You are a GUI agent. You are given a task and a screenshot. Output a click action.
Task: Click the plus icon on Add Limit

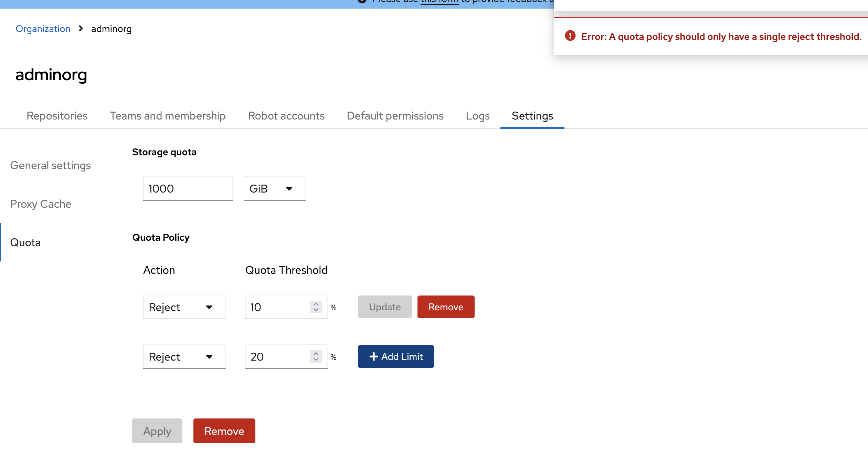click(x=373, y=356)
